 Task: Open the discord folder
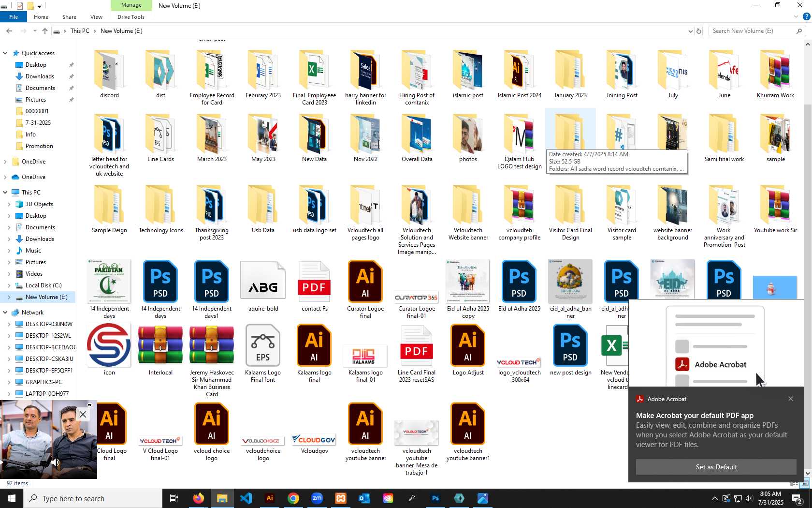coord(109,74)
